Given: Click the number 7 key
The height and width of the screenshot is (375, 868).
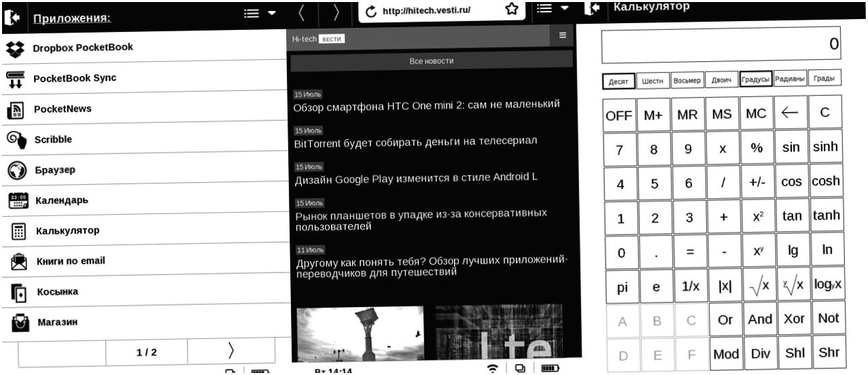Looking at the screenshot, I should tap(619, 150).
